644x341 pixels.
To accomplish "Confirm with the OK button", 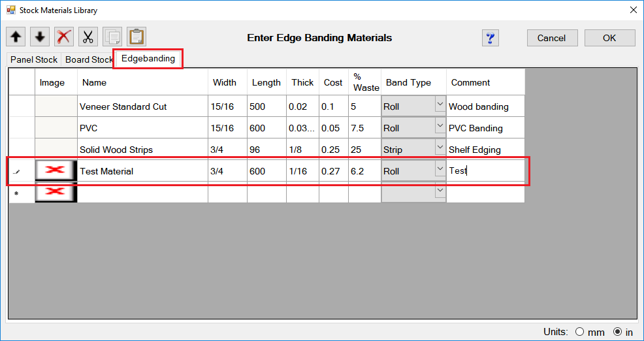I will click(609, 38).
